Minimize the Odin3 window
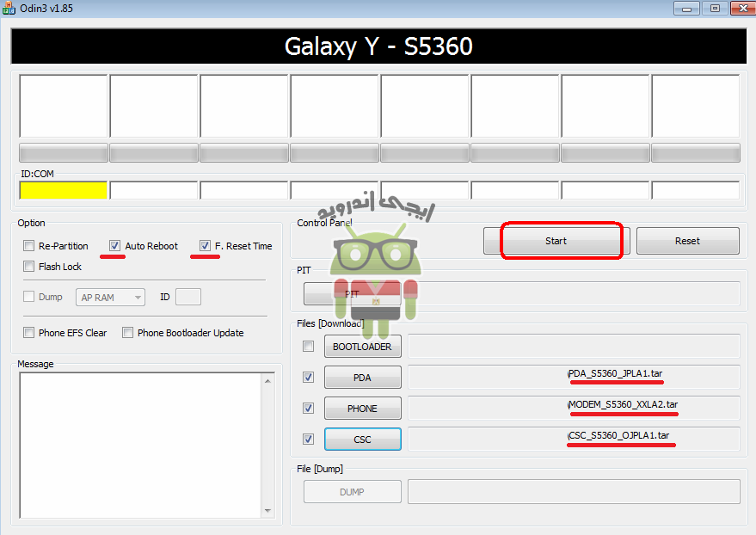Screen dimensions: 756x535 click(x=686, y=9)
